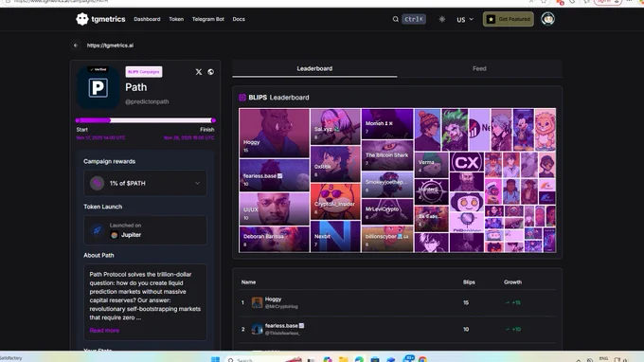Click the @predictonpath handle
This screenshot has width=644, height=362.
click(x=147, y=101)
